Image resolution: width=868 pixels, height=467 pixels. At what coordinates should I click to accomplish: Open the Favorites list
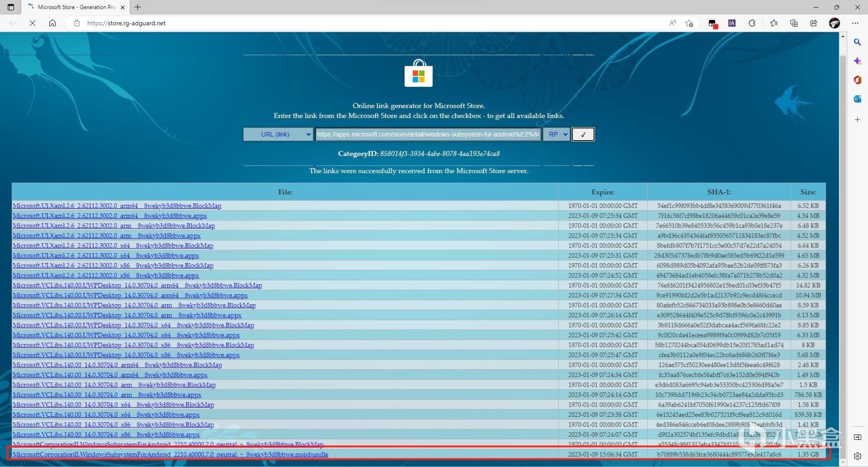tap(774, 23)
